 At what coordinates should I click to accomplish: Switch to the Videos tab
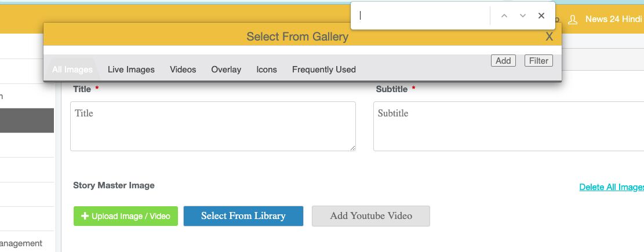tap(183, 70)
